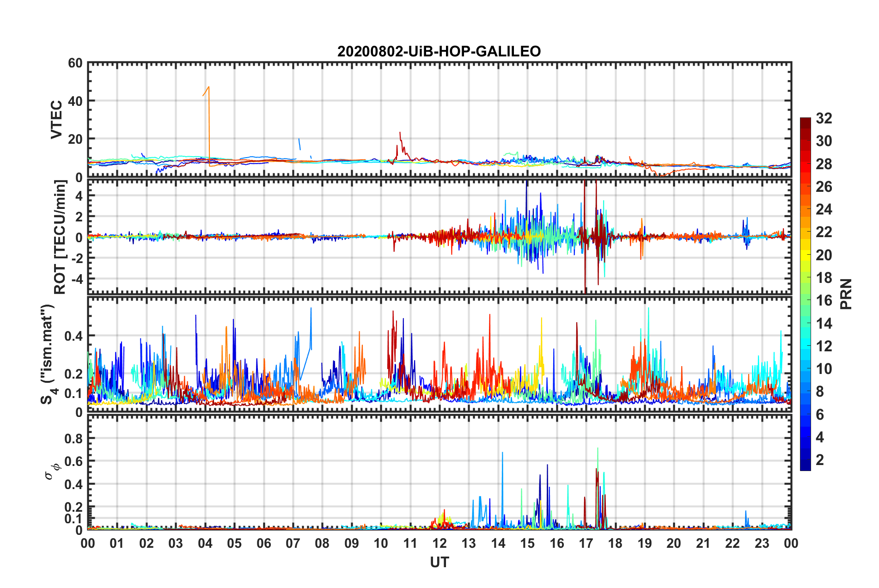Select the 12 tick on the UT axis
The height and width of the screenshot is (588, 879).
(439, 543)
